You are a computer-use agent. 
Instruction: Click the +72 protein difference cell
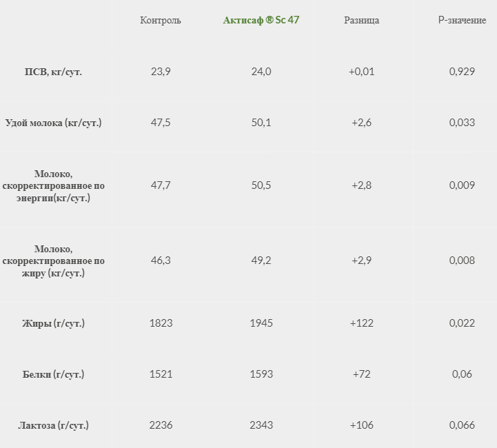point(361,374)
